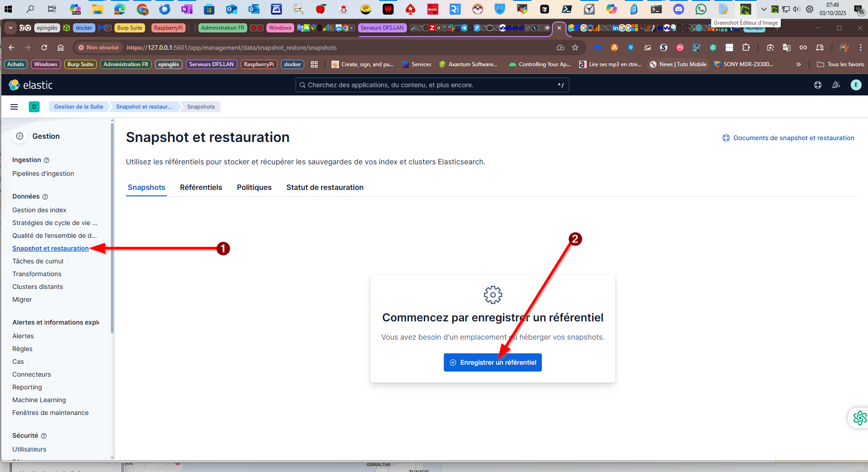
Task: Click the green D space selector
Action: (x=34, y=107)
